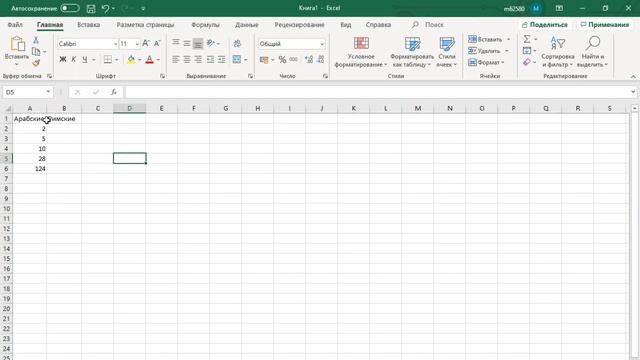Click the Save icon in title bar
The height and width of the screenshot is (360, 640).
[x=91, y=8]
